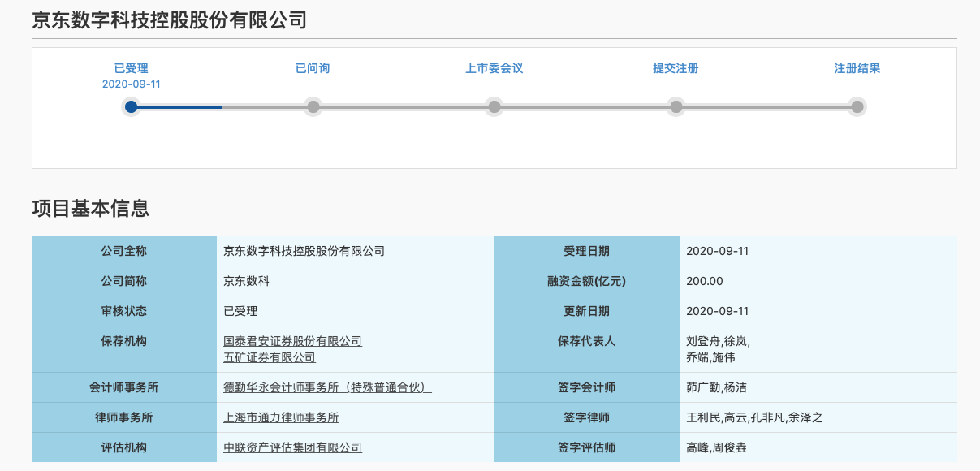Click the 已受理 progress step dot

tap(132, 106)
